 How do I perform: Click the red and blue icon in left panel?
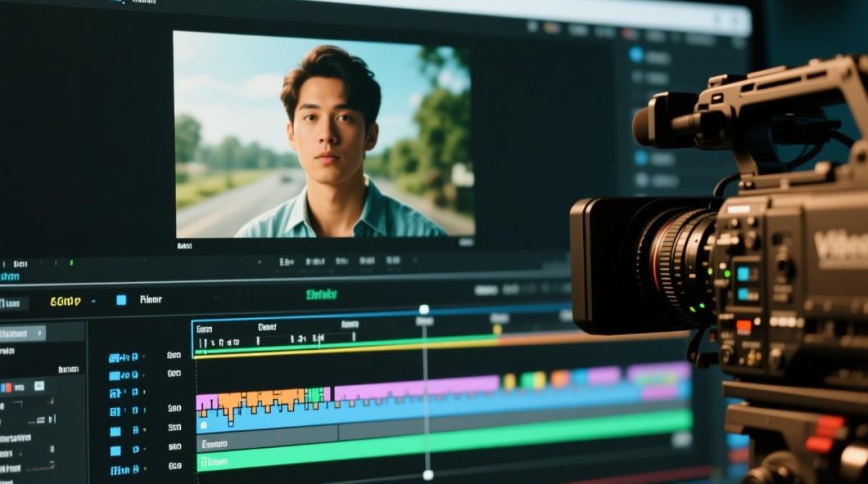coord(6,387)
